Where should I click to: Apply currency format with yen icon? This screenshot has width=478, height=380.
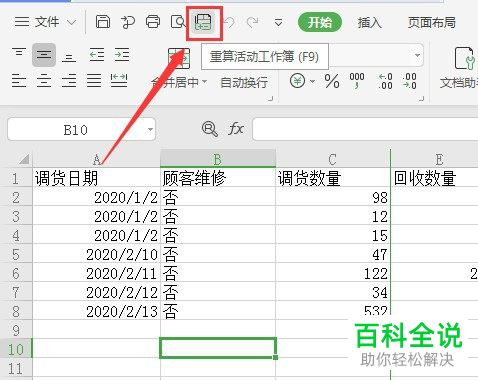click(297, 81)
